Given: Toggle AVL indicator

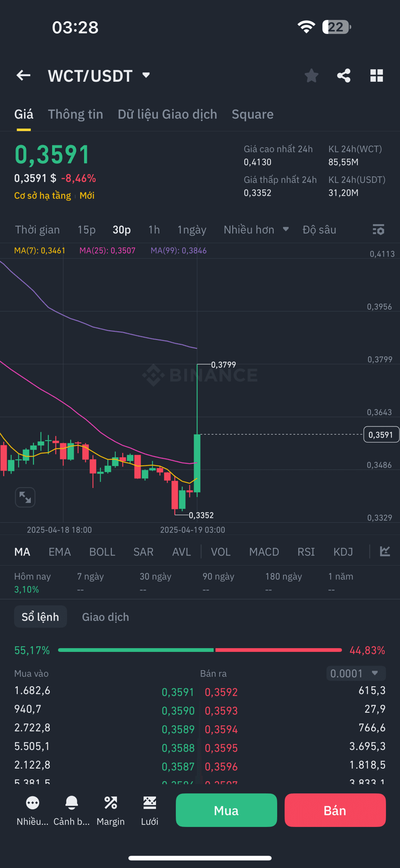Looking at the screenshot, I should [182, 552].
